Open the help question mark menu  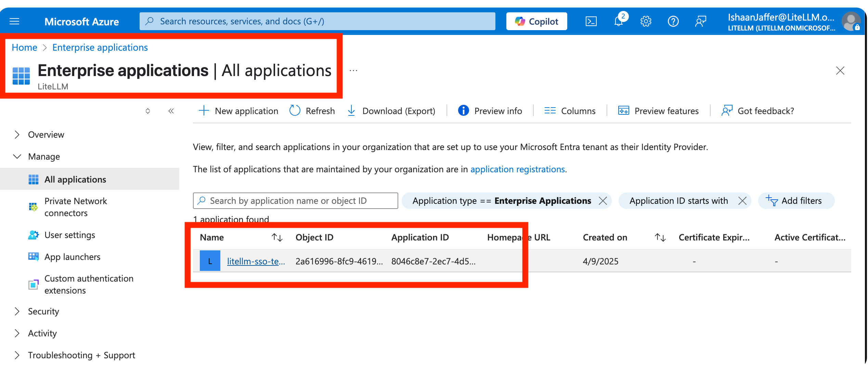point(673,22)
